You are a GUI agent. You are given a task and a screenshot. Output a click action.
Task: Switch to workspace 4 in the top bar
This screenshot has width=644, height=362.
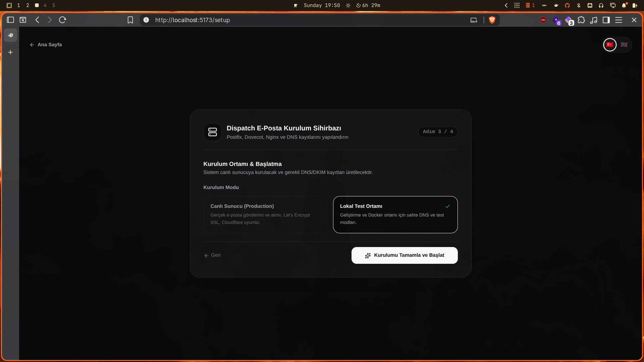(45, 5)
